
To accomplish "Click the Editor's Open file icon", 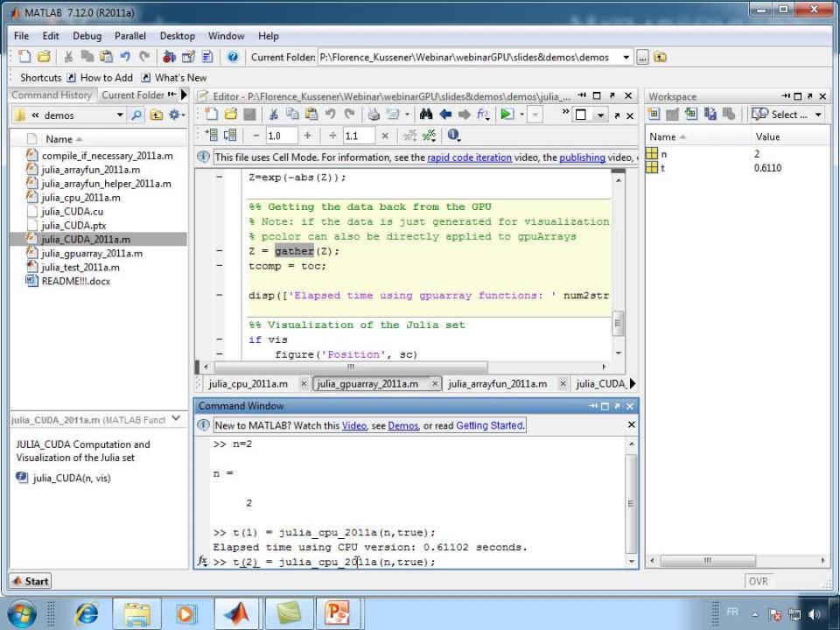I will [x=231, y=114].
